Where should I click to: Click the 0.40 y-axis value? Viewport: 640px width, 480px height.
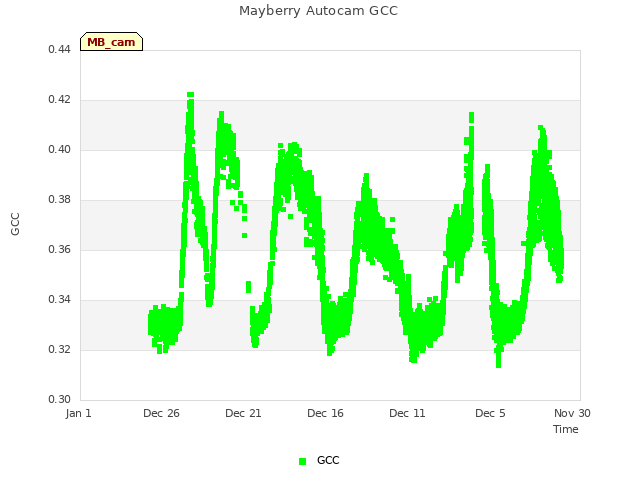point(60,149)
